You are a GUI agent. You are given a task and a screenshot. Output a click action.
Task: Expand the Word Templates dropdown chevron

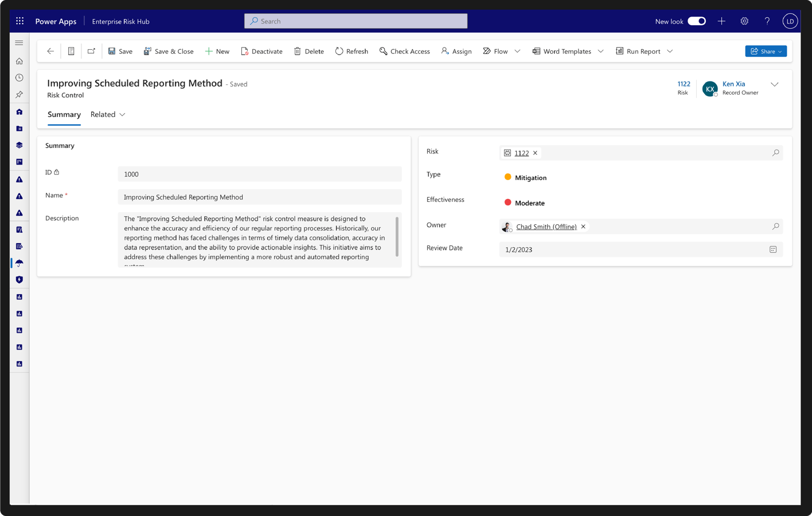(x=600, y=51)
